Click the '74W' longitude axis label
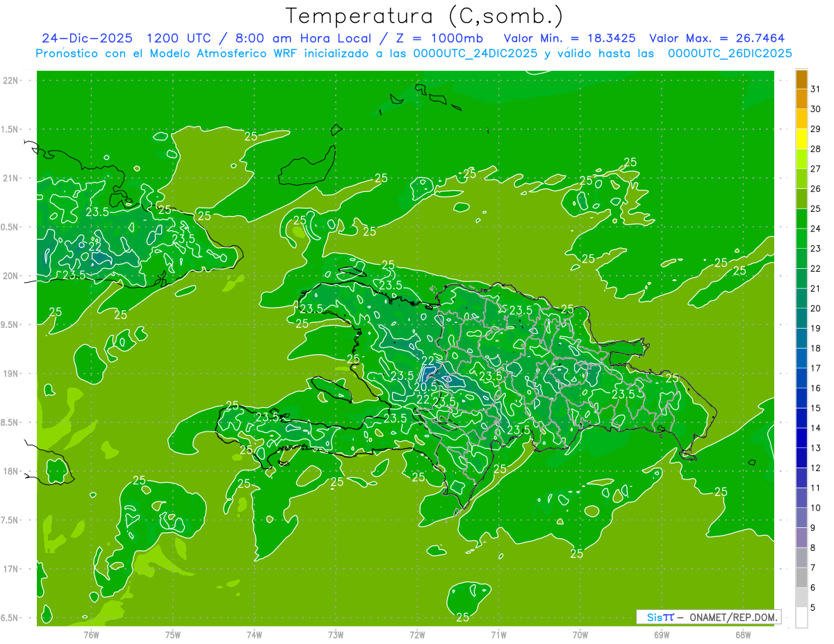The width and height of the screenshot is (834, 644). click(254, 634)
